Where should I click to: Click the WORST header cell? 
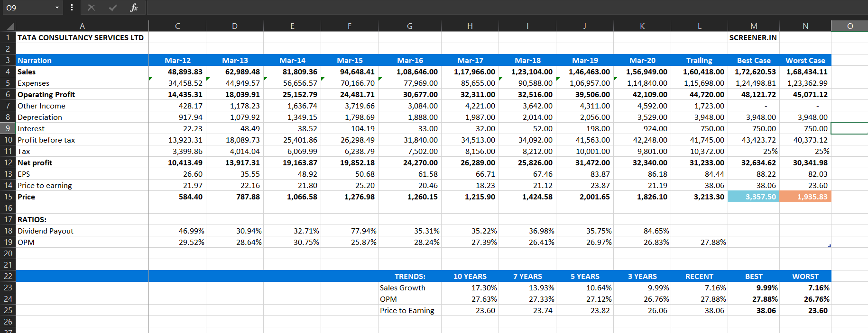[x=805, y=276]
